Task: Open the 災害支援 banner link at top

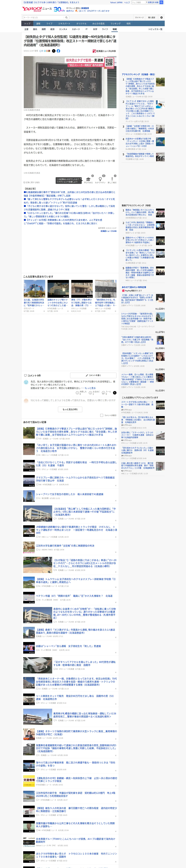Action: tap(51, 2)
